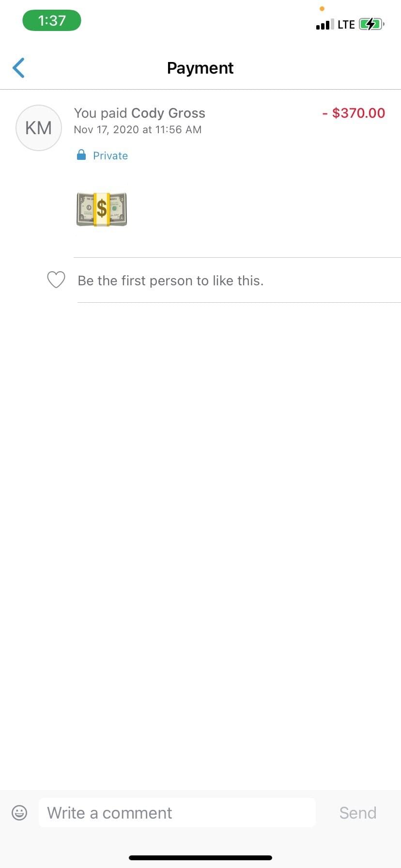
Task: Tap the cellular signal bars
Action: coord(325,24)
